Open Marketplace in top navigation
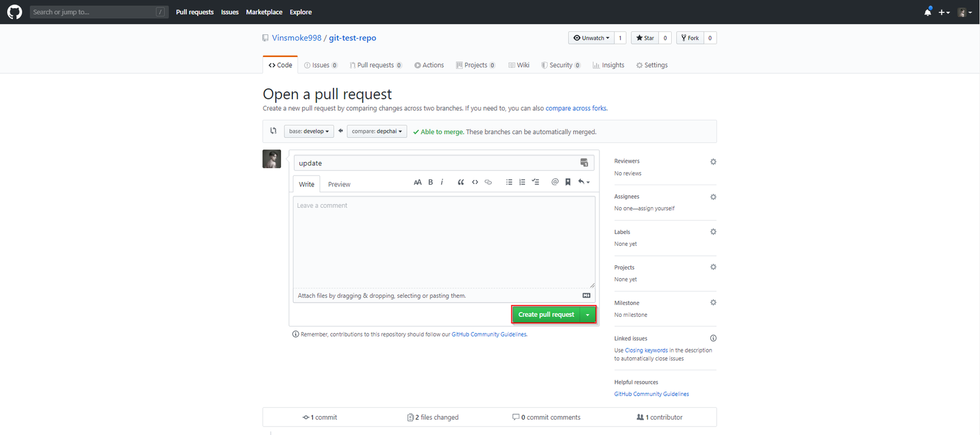This screenshot has width=980, height=435. [264, 12]
